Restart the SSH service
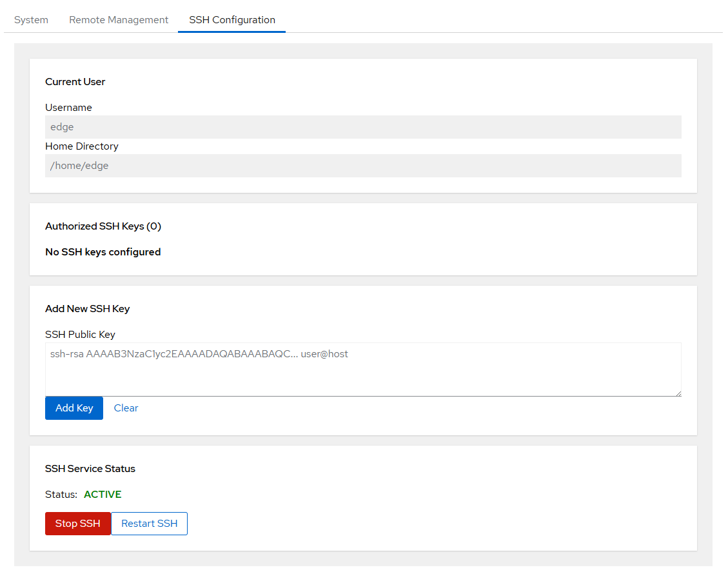This screenshot has width=728, height=572. pyautogui.click(x=149, y=524)
